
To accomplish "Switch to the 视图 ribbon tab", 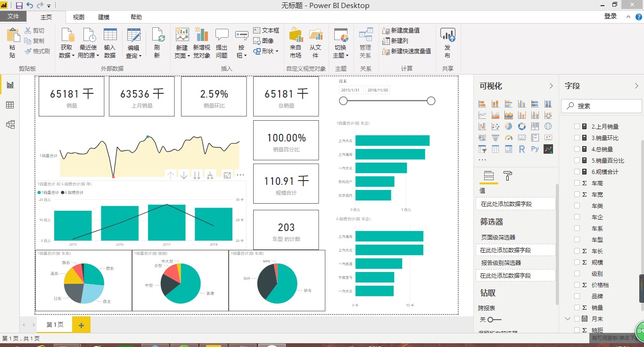I will 79,17.
